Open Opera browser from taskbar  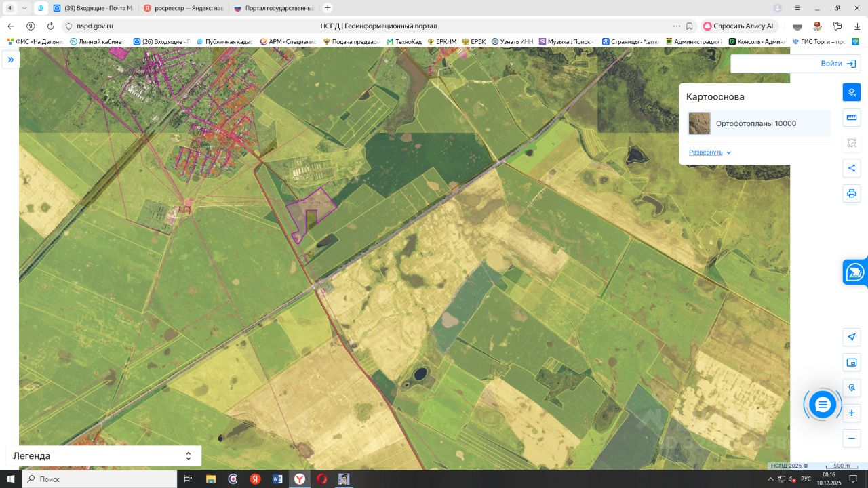(321, 479)
